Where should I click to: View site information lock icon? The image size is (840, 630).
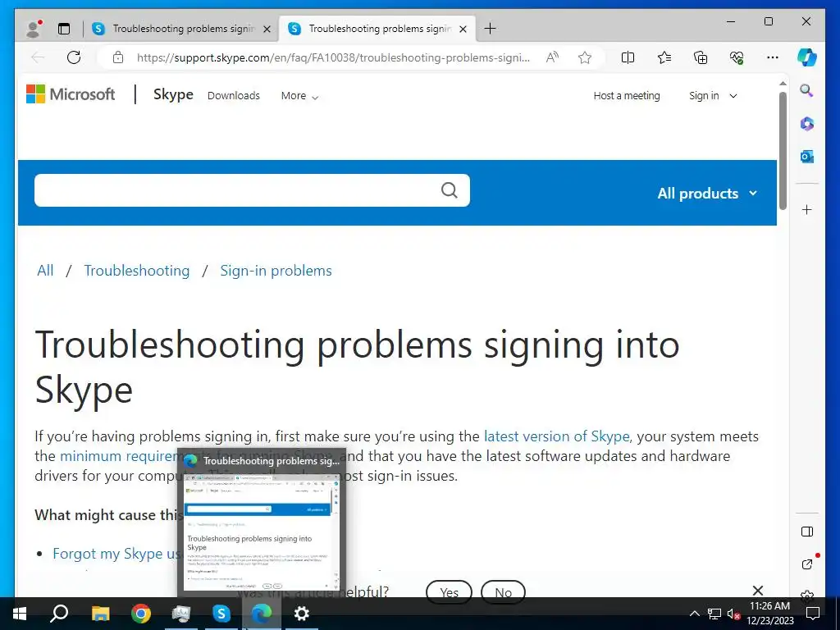(118, 57)
